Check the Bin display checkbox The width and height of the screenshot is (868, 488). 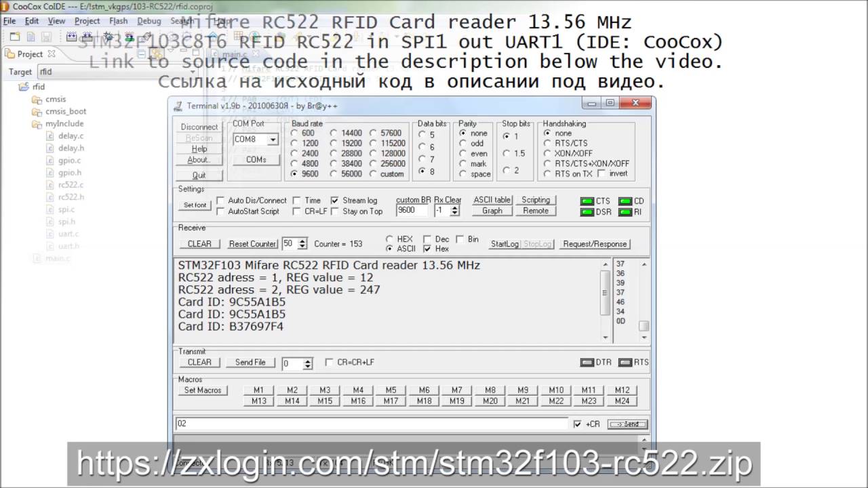click(460, 239)
